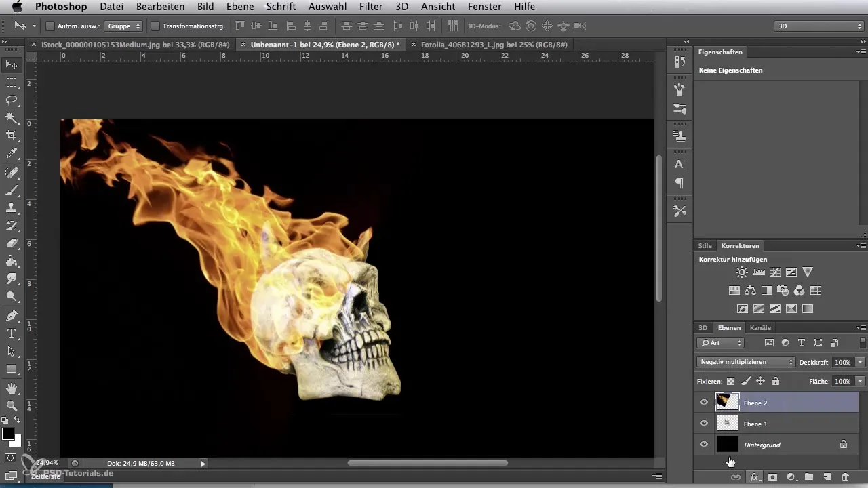Open Deckkraft opacity dropdown arrow
868x488 pixels.
coord(861,362)
